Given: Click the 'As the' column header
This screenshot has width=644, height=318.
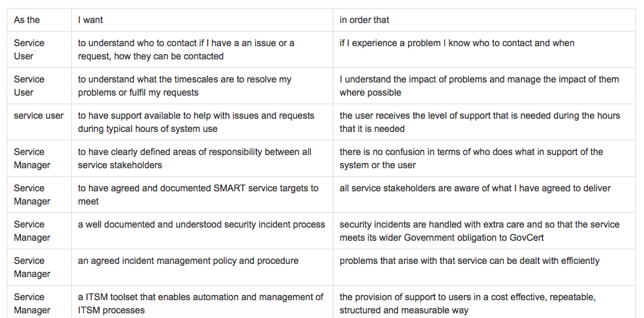Looking at the screenshot, I should point(39,20).
